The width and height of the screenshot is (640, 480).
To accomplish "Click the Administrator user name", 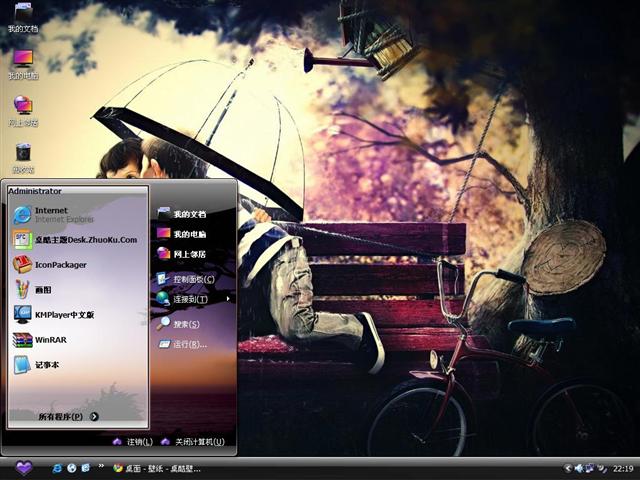I will coord(35,191).
